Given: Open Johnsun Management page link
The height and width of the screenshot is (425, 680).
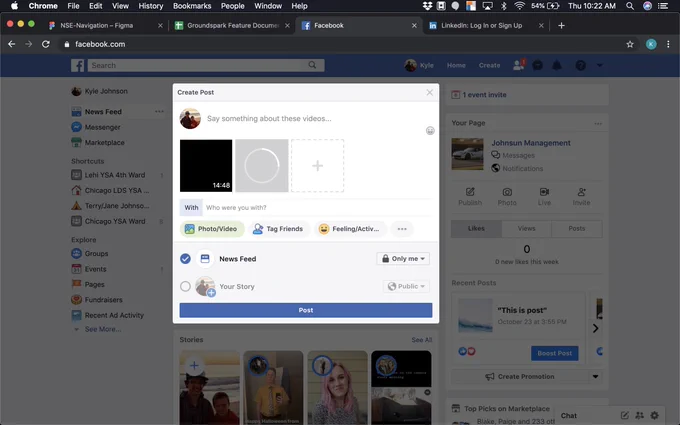Looking at the screenshot, I should [531, 143].
